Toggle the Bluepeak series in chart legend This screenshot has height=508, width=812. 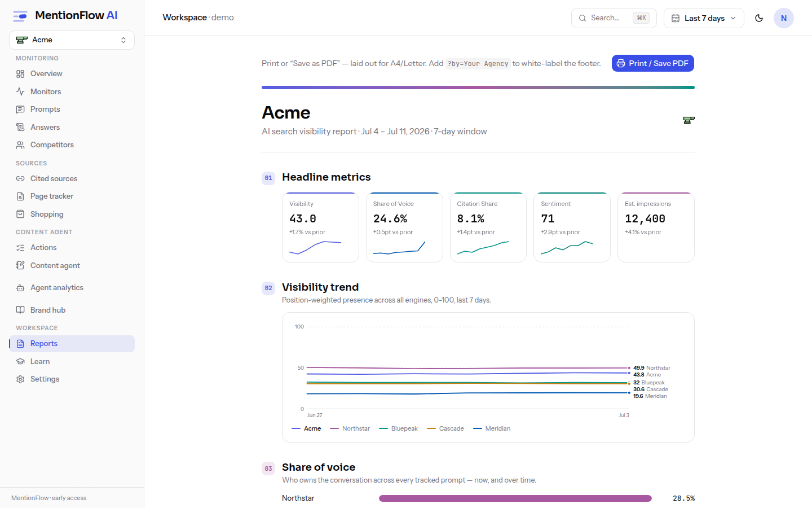tap(398, 428)
